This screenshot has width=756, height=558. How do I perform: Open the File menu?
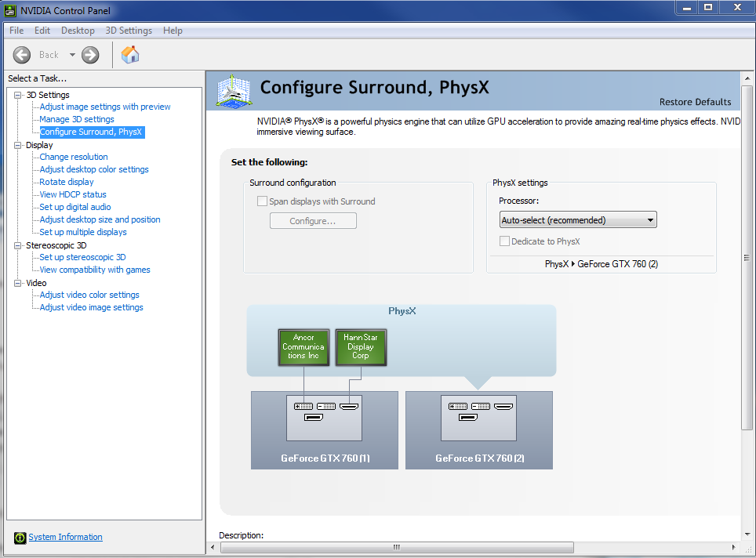(x=16, y=31)
